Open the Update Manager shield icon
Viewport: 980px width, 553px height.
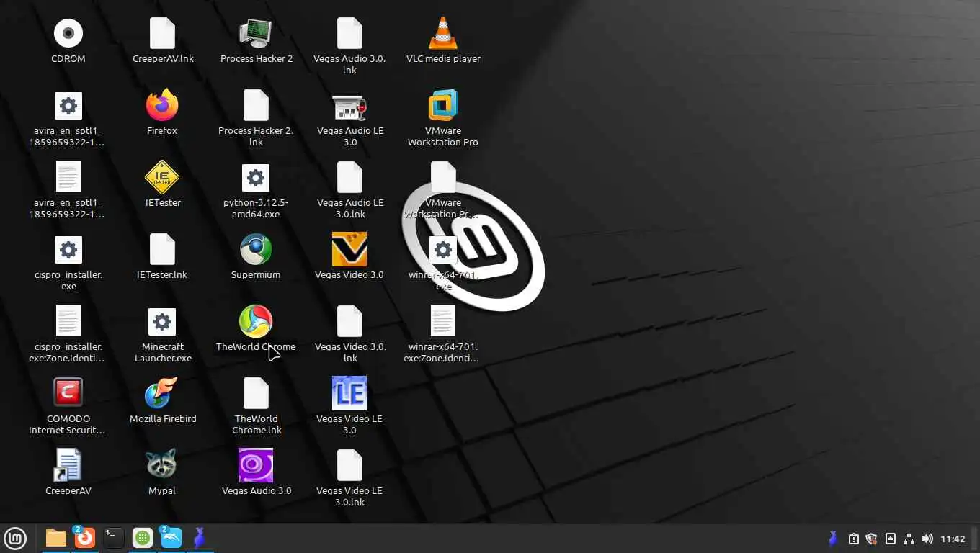coord(871,539)
